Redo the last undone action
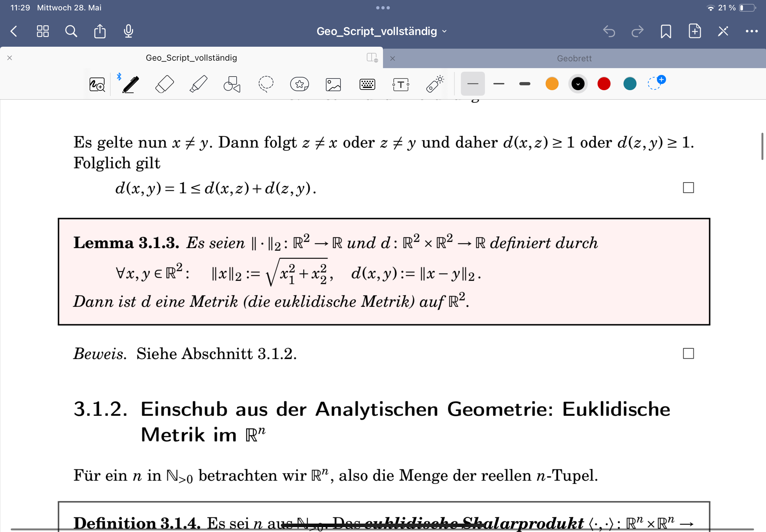Image resolution: width=766 pixels, height=532 pixels. click(x=637, y=31)
